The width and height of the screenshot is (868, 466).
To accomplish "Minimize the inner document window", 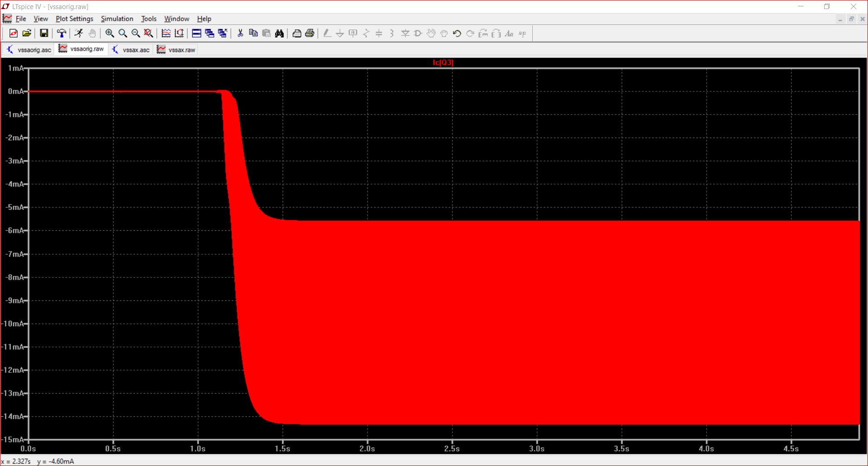I will point(840,19).
